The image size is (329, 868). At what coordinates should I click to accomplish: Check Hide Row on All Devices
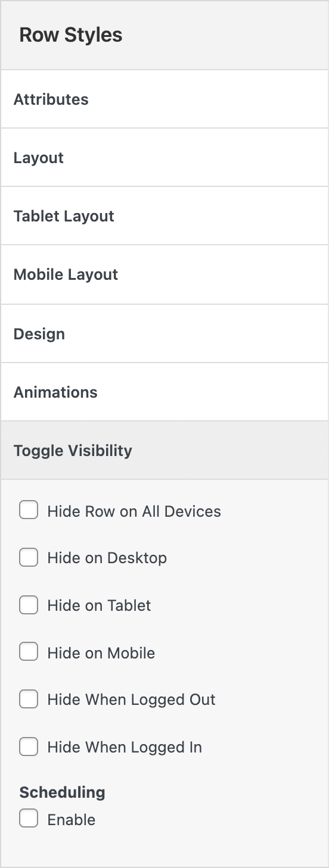(29, 510)
